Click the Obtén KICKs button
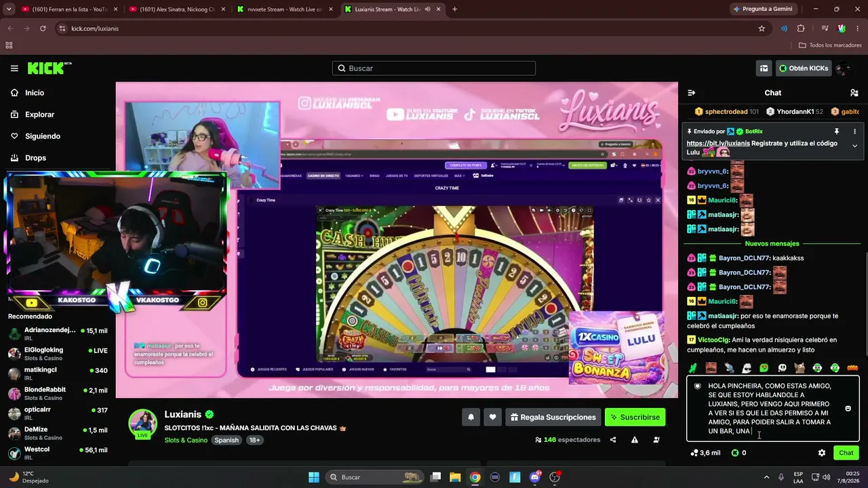This screenshot has height=488, width=868. pyautogui.click(x=804, y=68)
